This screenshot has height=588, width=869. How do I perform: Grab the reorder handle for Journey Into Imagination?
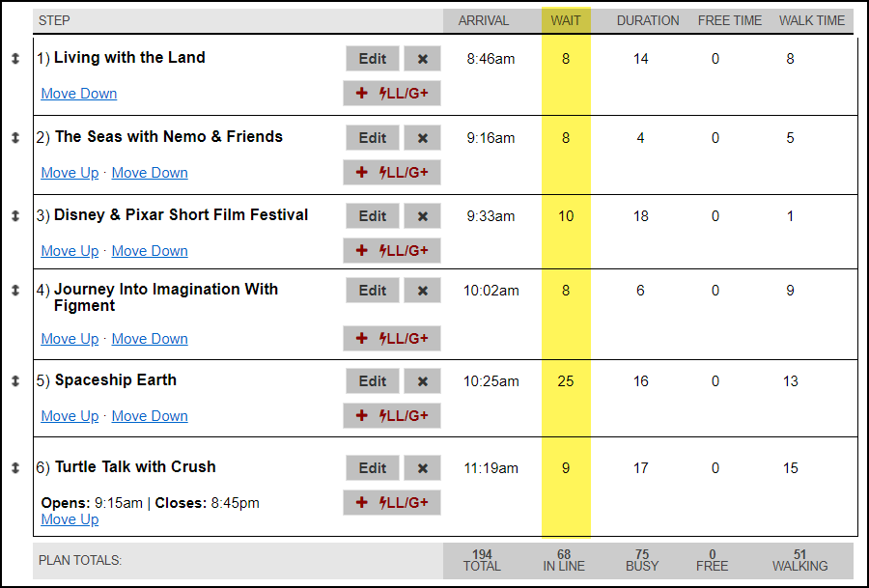(15, 290)
